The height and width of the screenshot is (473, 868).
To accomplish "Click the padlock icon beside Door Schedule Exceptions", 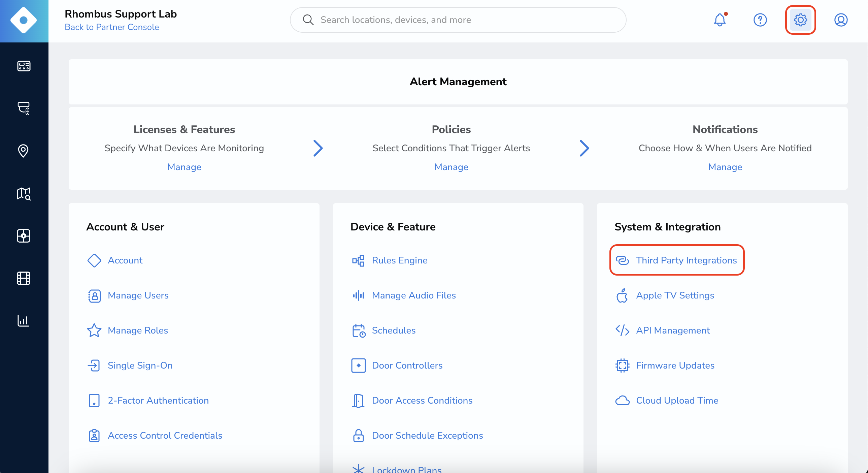I will (359, 436).
